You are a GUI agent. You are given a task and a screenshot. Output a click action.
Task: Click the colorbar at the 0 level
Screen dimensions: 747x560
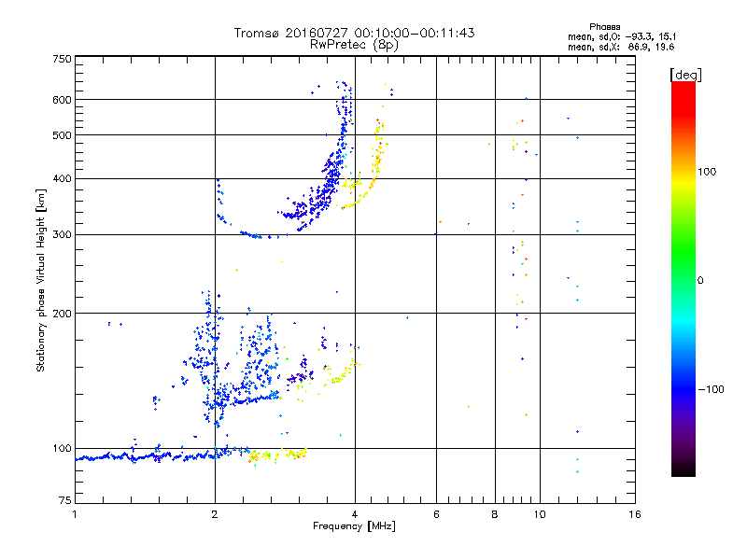684,280
